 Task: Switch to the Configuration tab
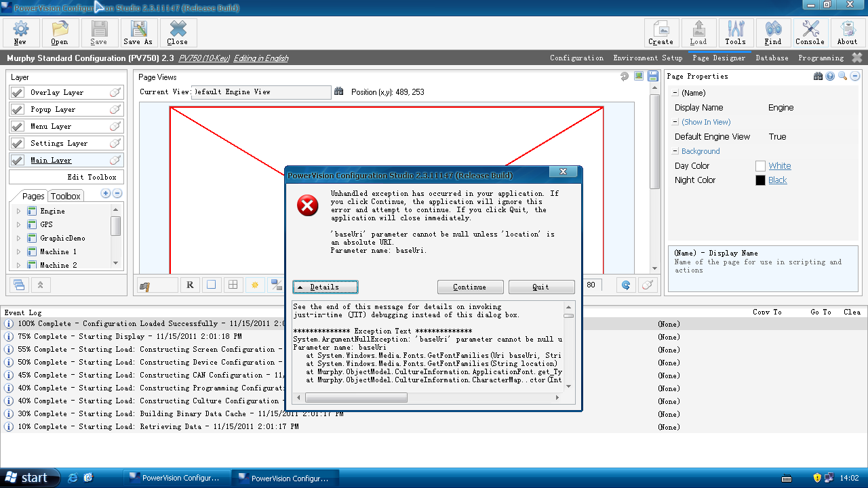(x=576, y=58)
